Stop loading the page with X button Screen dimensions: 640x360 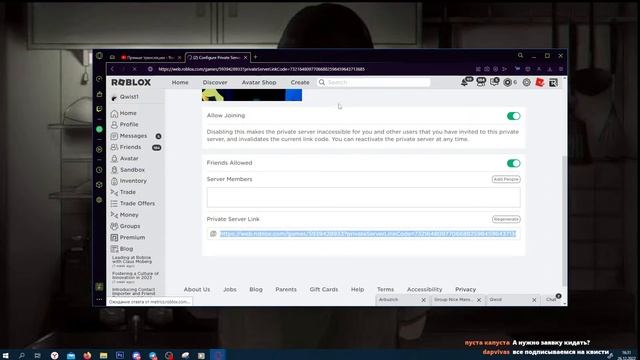135,69
